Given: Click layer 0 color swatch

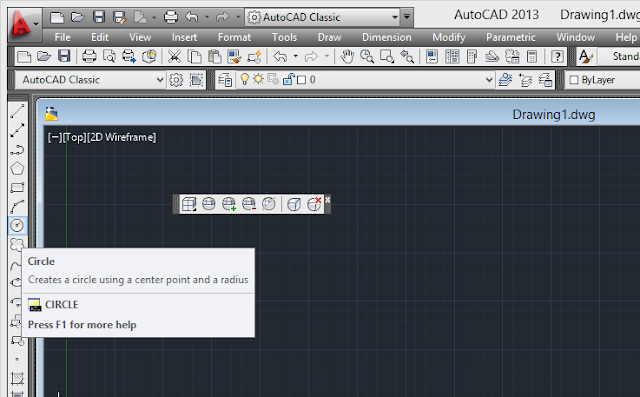Looking at the screenshot, I should [x=302, y=80].
